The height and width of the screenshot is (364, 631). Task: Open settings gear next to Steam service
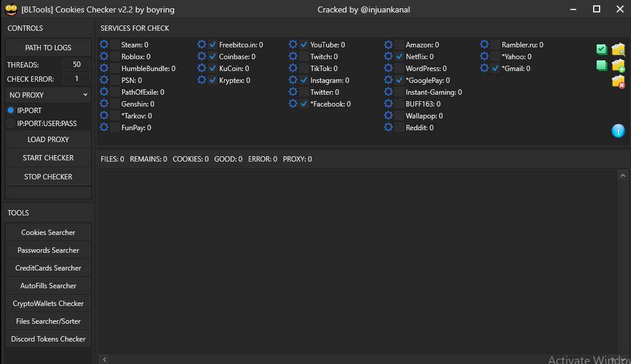coord(104,44)
